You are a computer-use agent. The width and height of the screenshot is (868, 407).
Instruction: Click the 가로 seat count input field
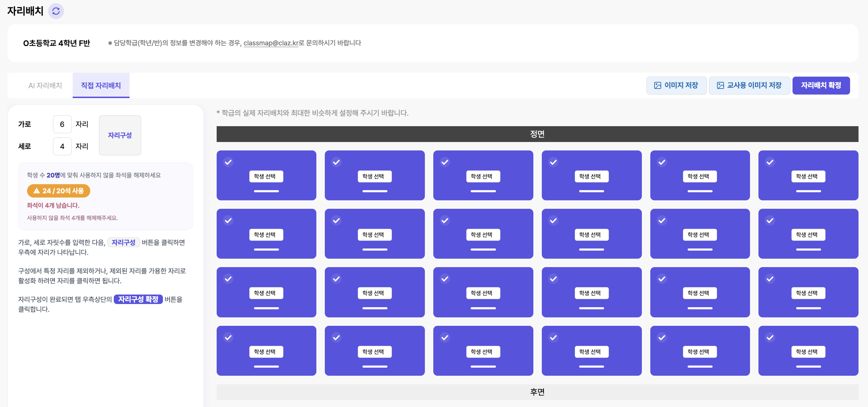point(62,124)
